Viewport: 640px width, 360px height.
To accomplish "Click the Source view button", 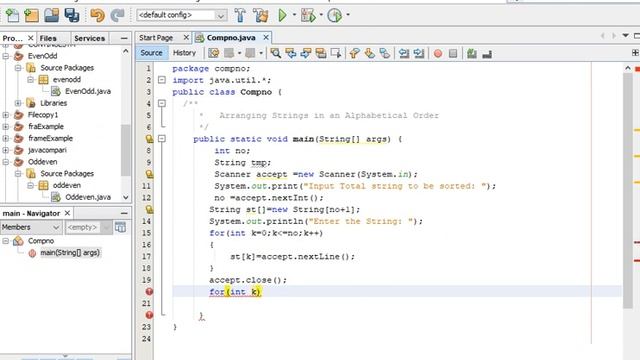I will point(151,53).
